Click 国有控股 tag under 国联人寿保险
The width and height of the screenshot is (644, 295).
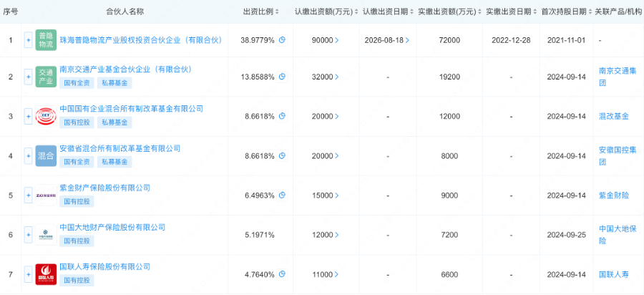pyautogui.click(x=77, y=280)
